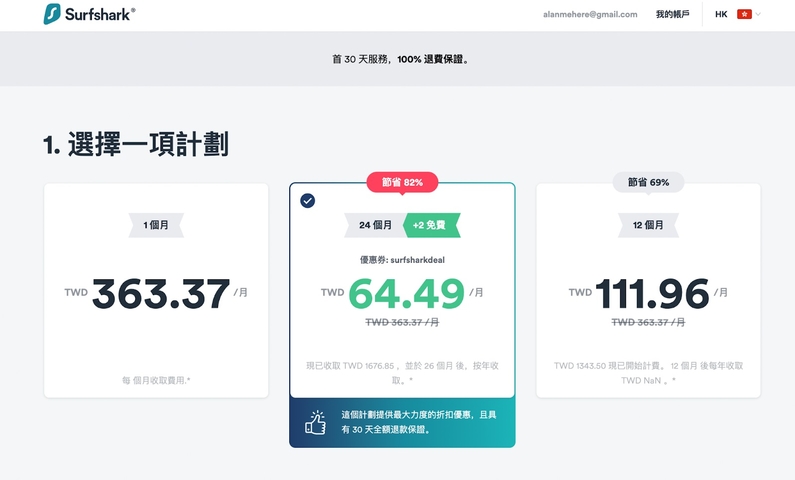795x480 pixels.
Task: Click the alanmehere@gmail.com email text
Action: 590,14
